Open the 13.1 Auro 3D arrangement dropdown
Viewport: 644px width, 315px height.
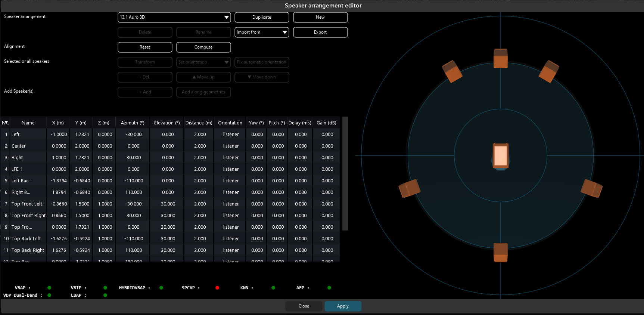174,17
